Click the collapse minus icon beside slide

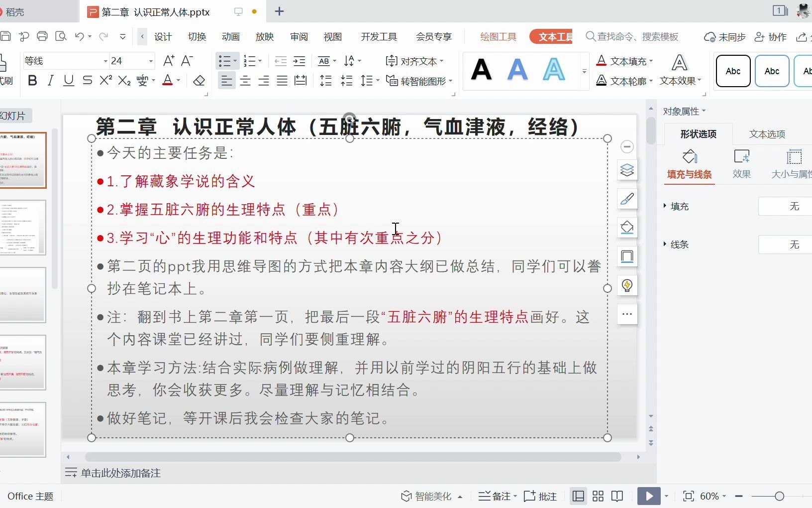[627, 146]
